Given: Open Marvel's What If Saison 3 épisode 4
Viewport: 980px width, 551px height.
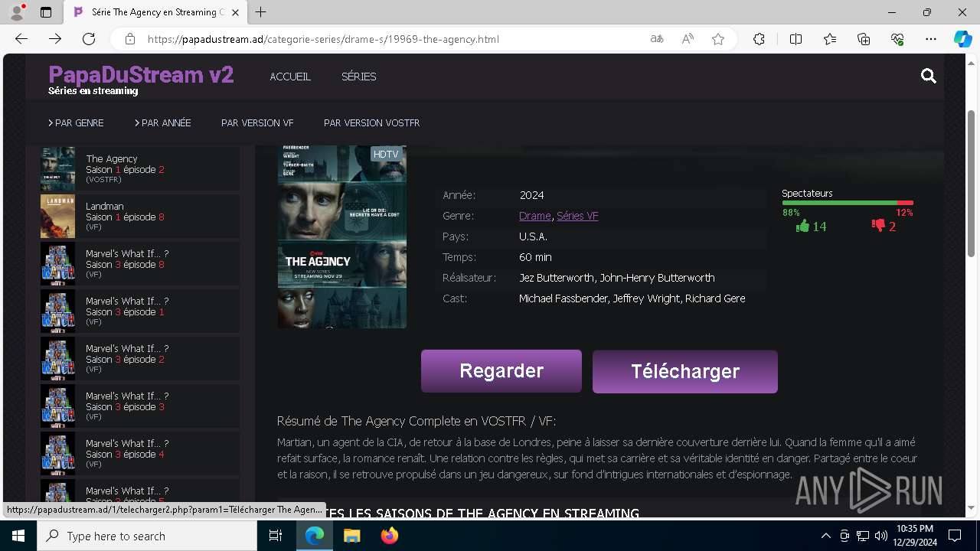Looking at the screenshot, I should [140, 454].
